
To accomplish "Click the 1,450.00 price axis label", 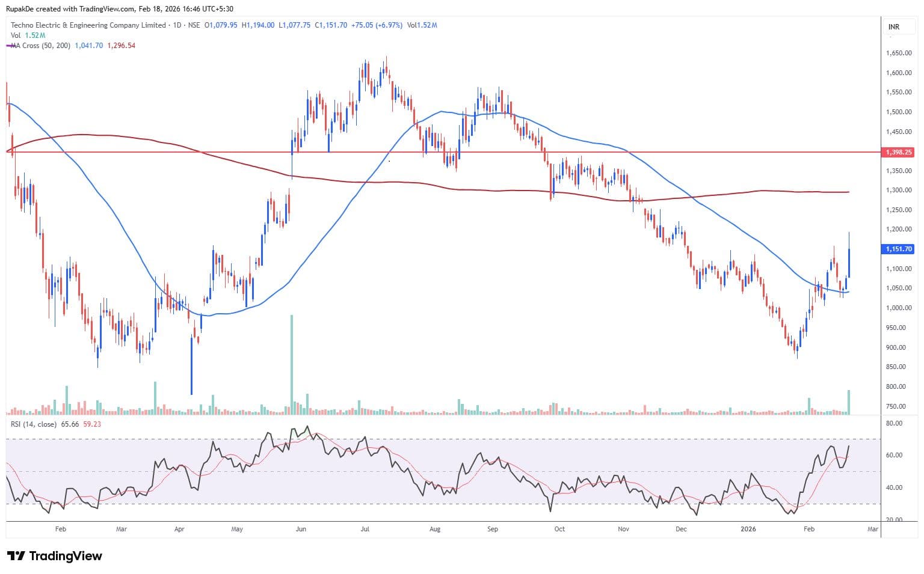I will pyautogui.click(x=899, y=132).
